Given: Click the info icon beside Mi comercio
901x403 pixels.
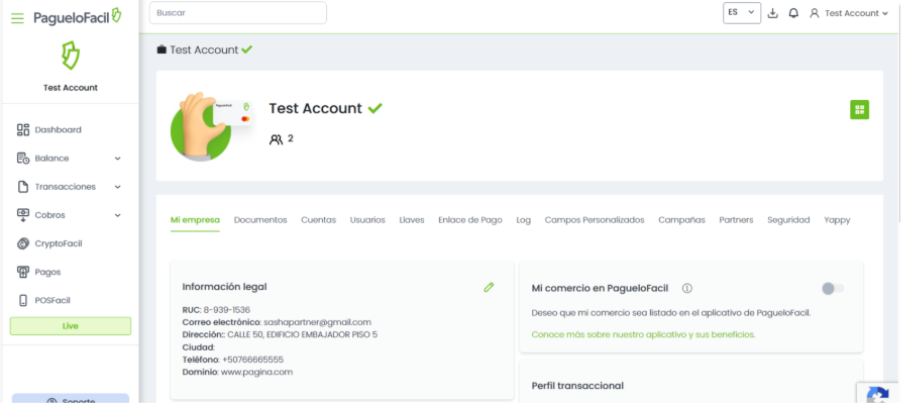Looking at the screenshot, I should point(687,288).
